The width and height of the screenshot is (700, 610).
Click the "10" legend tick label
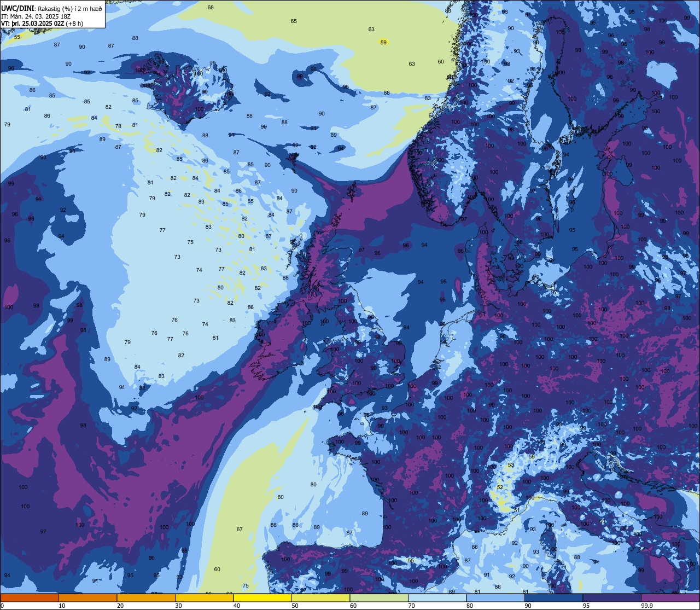point(62,606)
